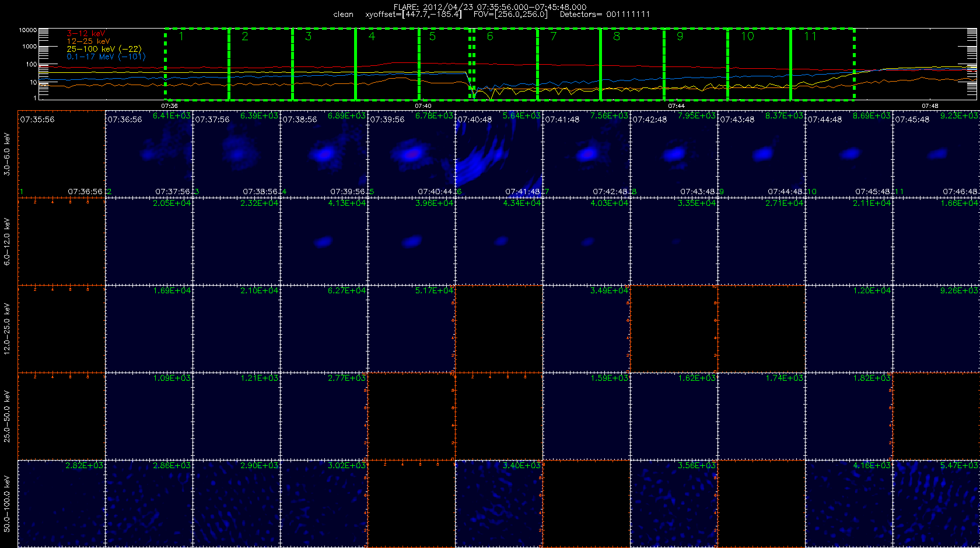Click the 07:46:48 end time label
The image size is (980, 548).
point(960,191)
